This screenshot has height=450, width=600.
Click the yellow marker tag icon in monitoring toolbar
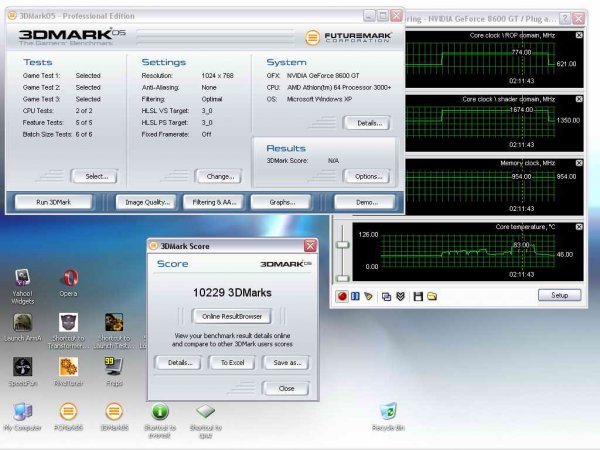point(368,296)
